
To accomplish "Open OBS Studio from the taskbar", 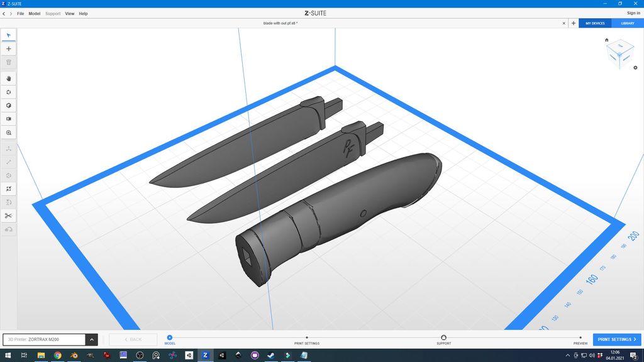I will point(140,355).
